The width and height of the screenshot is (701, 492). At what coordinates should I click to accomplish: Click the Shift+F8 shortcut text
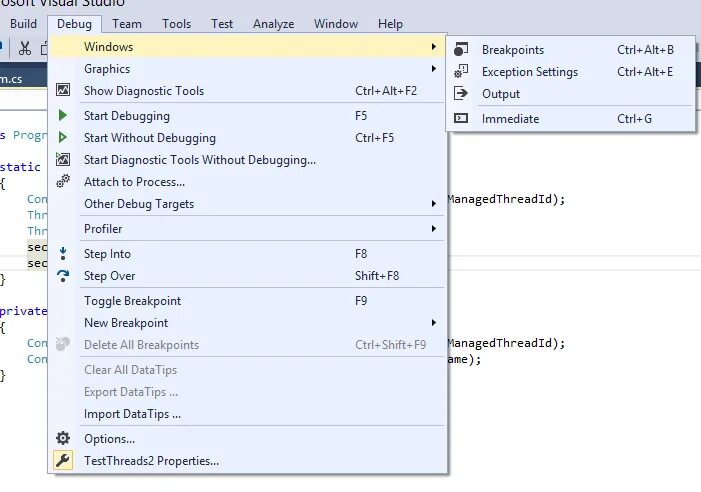pyautogui.click(x=377, y=275)
